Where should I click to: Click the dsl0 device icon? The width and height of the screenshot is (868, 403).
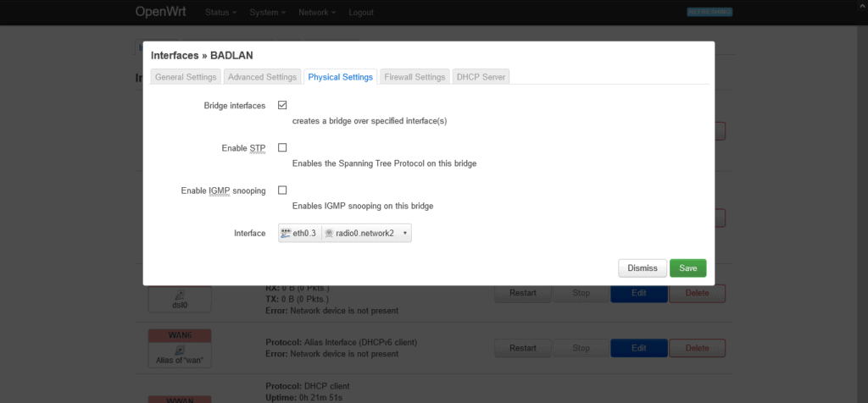[180, 293]
